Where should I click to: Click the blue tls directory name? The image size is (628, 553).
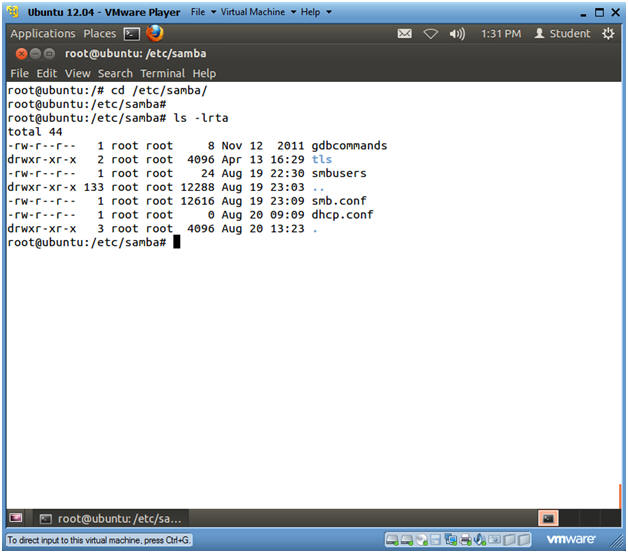(x=322, y=159)
